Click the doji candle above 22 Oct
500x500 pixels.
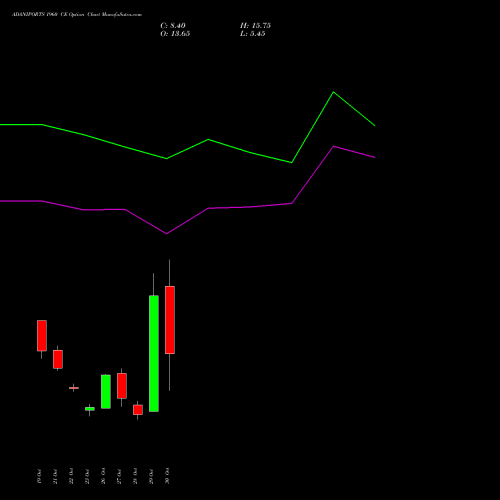(x=74, y=388)
